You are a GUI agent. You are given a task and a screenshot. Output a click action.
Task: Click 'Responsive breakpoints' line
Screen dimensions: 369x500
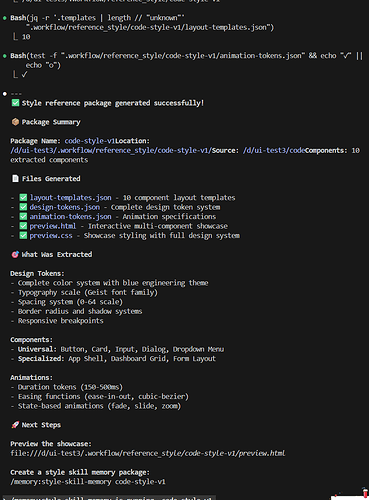click(x=61, y=321)
